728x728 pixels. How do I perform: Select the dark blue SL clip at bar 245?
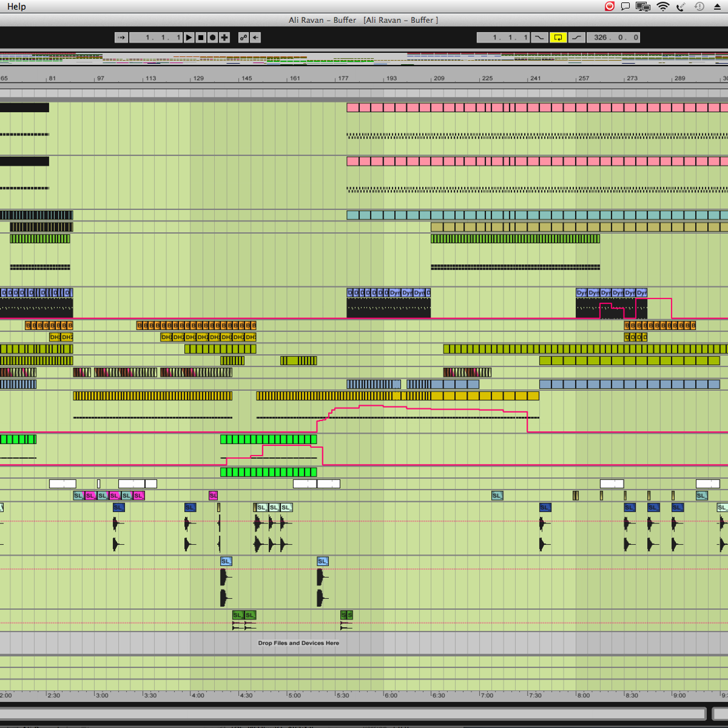(545, 508)
